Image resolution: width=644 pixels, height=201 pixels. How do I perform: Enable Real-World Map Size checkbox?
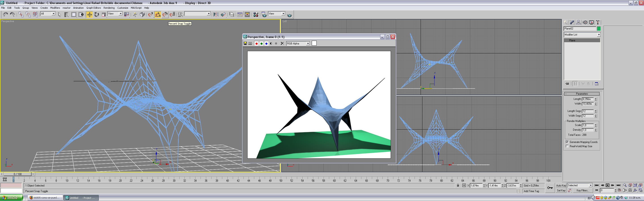[x=567, y=146]
